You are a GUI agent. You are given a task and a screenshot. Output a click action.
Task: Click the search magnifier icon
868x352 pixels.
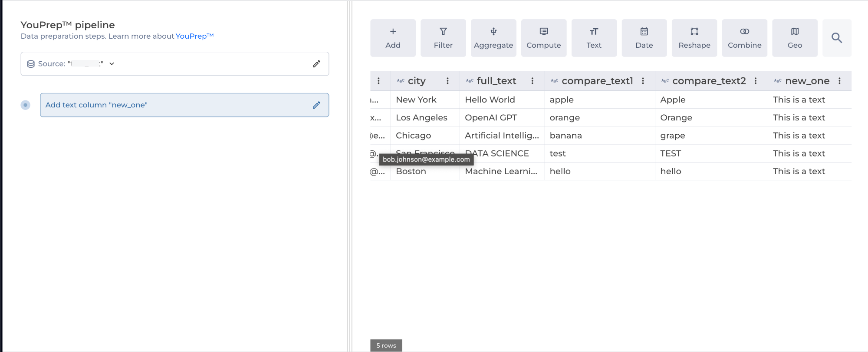point(836,38)
